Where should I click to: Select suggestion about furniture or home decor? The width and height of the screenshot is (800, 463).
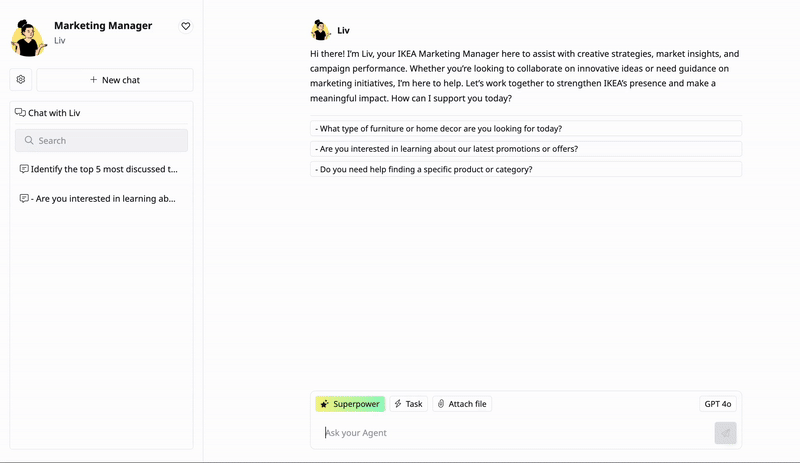[x=526, y=129]
